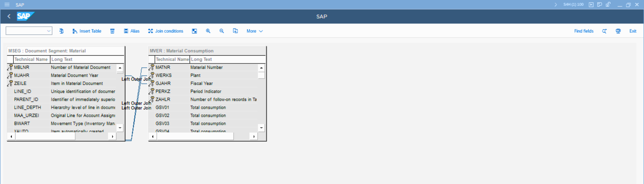Click the balance scale check icon
The height and width of the screenshot is (184, 644).
click(61, 31)
